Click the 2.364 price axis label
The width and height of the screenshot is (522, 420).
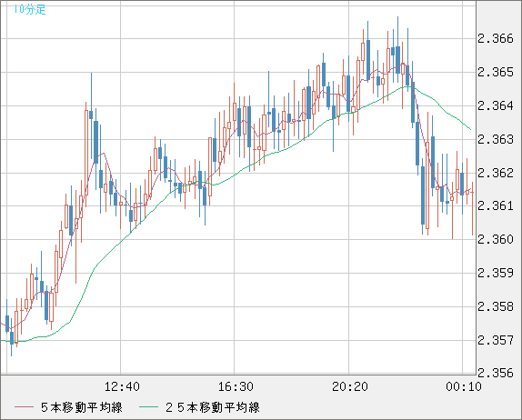pyautogui.click(x=496, y=105)
